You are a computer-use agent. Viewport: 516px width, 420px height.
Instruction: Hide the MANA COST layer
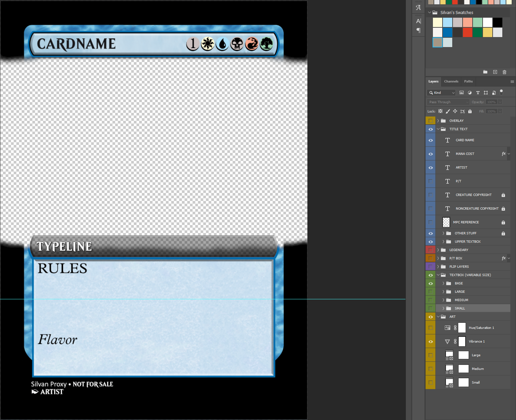430,154
